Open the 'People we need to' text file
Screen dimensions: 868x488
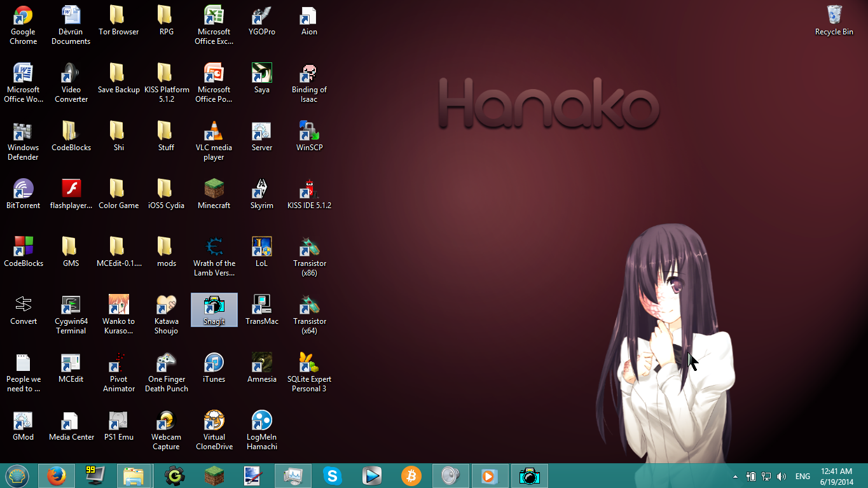24,373
